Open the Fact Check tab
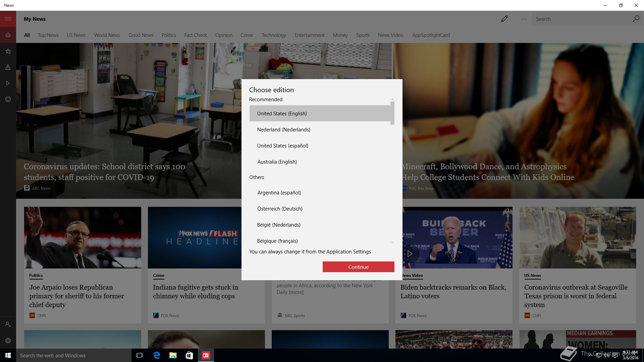The width and height of the screenshot is (644, 362). (196, 35)
